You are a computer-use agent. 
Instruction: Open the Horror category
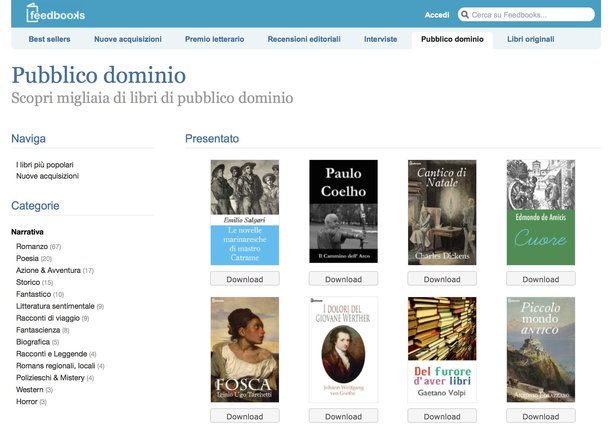point(27,402)
